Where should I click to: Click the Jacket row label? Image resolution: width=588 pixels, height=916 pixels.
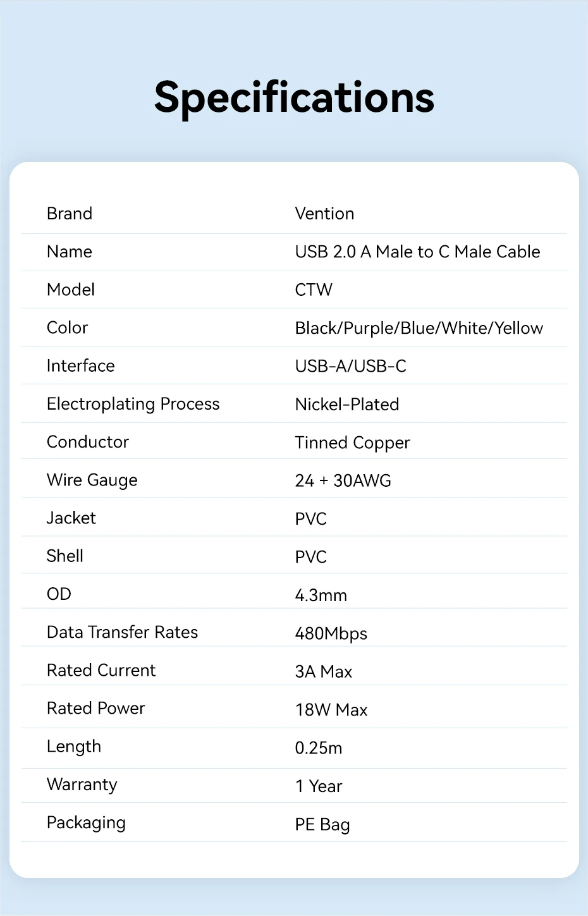[x=71, y=518]
